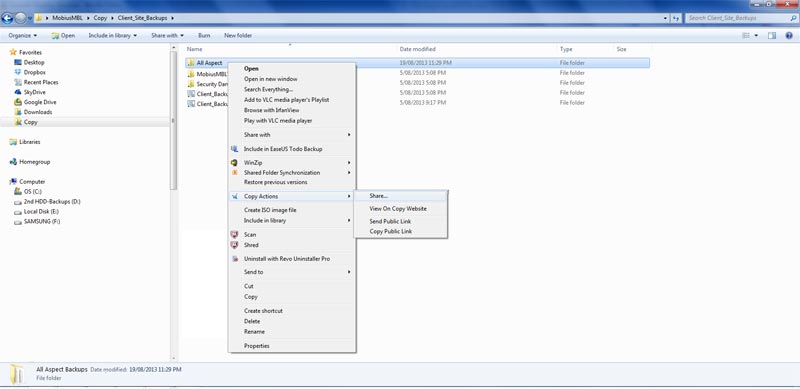Click the Copy app icon in Favorites

[18, 122]
